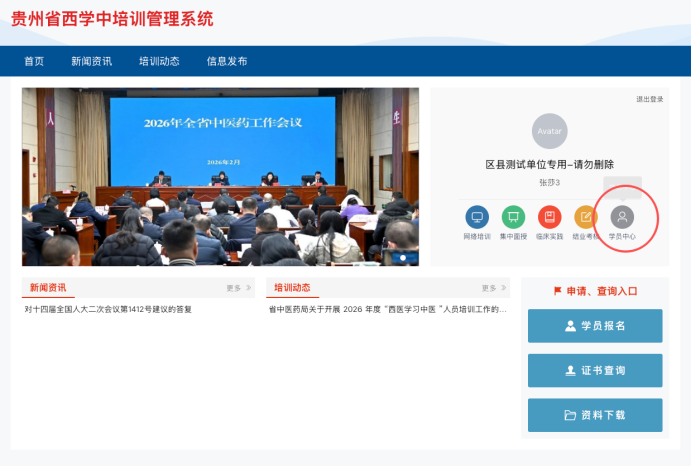The image size is (692, 467).
Task: Click 退出登录 to log out
Action: click(x=649, y=99)
